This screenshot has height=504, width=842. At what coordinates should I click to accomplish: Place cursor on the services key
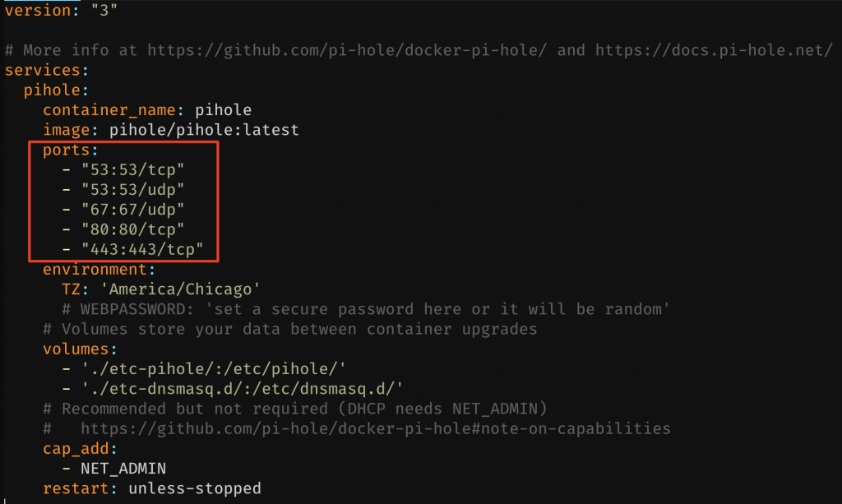42,70
